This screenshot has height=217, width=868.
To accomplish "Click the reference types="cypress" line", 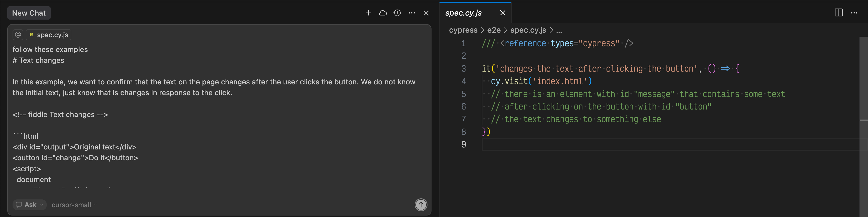I will pos(557,43).
